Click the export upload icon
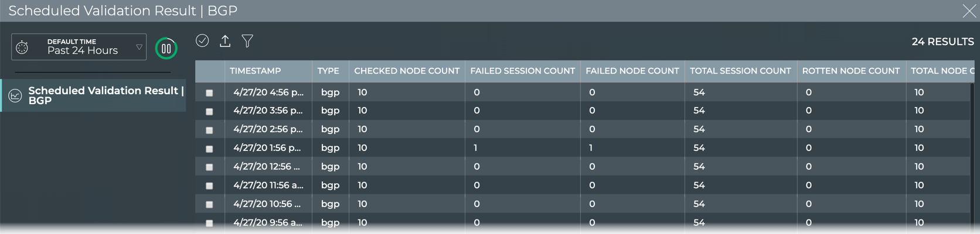The image size is (980, 234). coord(225,41)
